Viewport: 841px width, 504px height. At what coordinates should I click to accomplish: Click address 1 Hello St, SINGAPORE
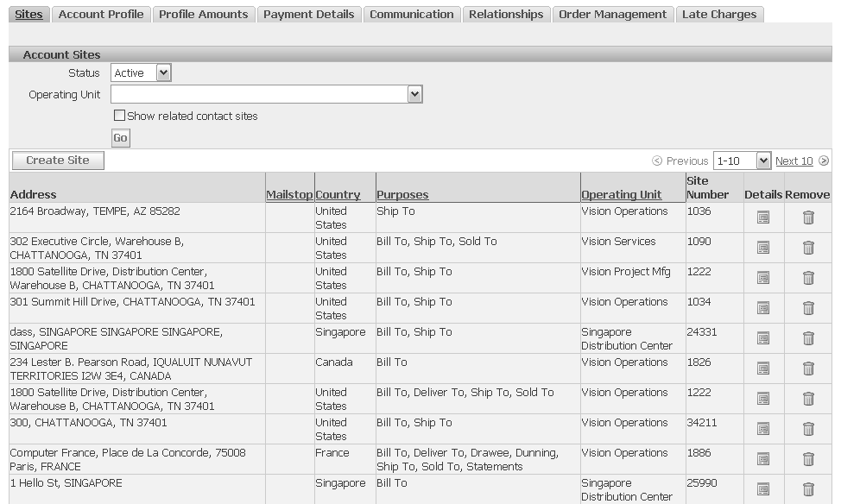66,483
